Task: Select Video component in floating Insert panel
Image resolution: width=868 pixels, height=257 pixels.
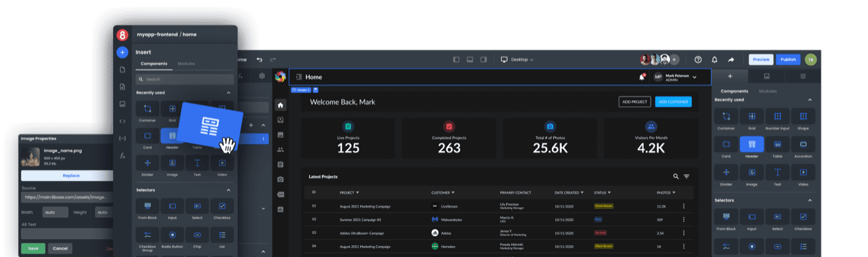Action: point(221,163)
